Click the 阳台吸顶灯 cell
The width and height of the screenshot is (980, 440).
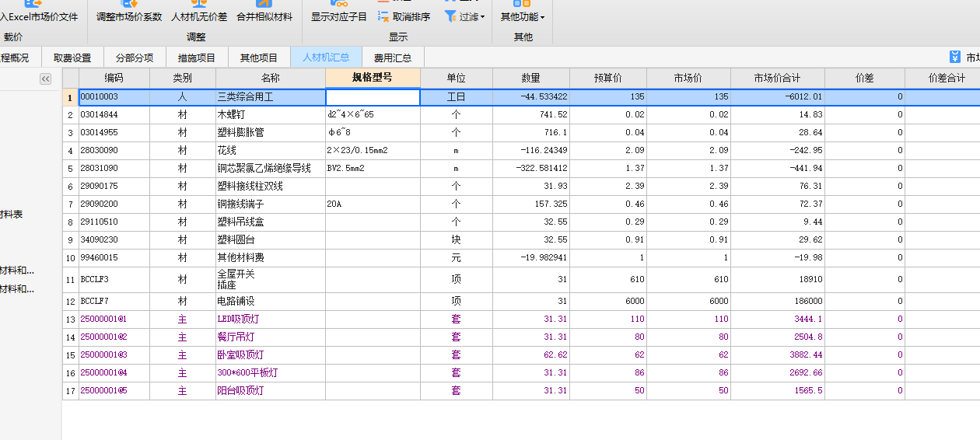pyautogui.click(x=271, y=391)
